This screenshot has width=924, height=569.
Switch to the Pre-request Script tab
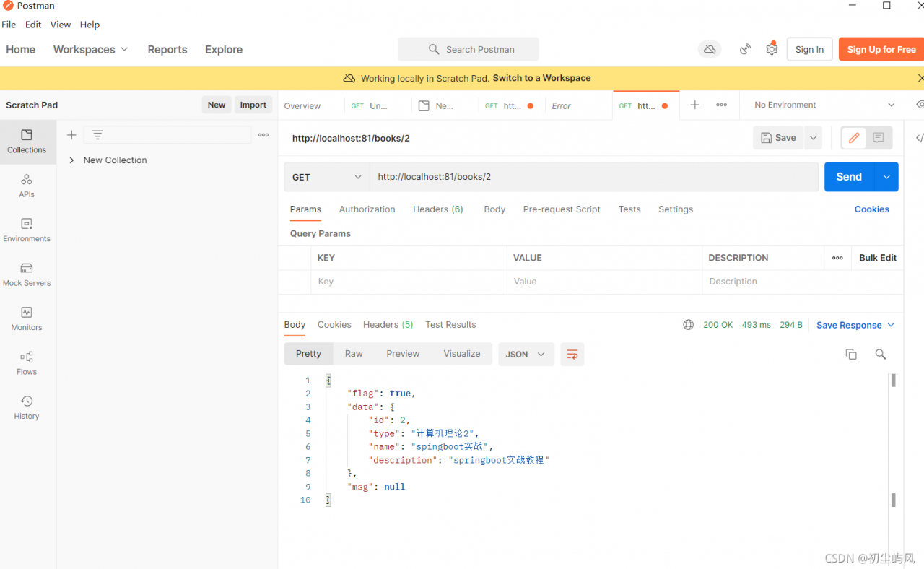(562, 209)
